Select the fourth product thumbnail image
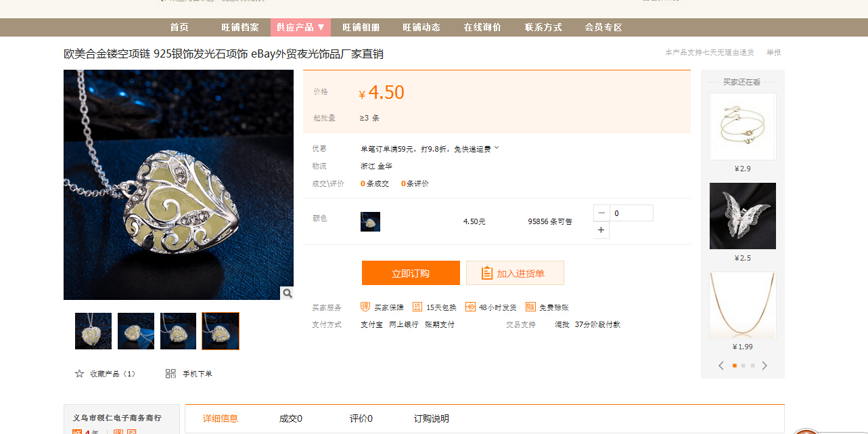 tap(221, 331)
